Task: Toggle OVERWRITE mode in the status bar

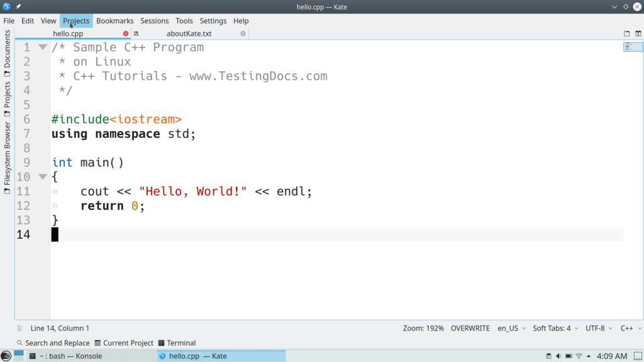Action: pos(470,328)
